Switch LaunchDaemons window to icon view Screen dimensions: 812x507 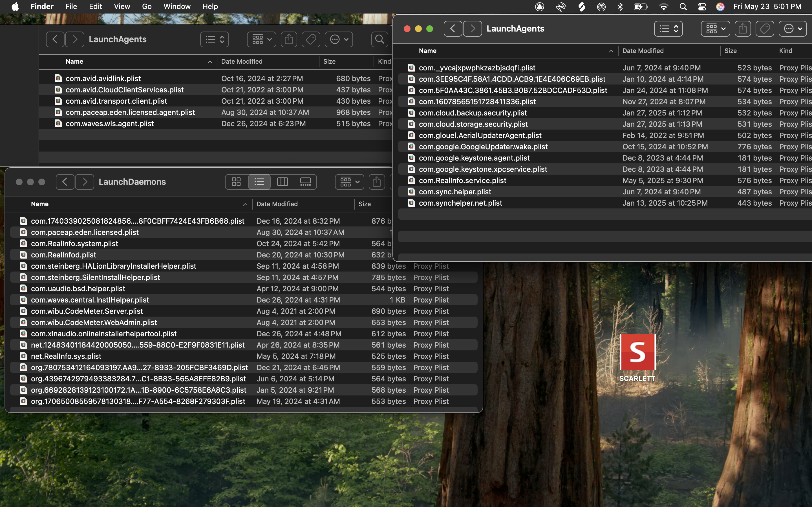236,182
